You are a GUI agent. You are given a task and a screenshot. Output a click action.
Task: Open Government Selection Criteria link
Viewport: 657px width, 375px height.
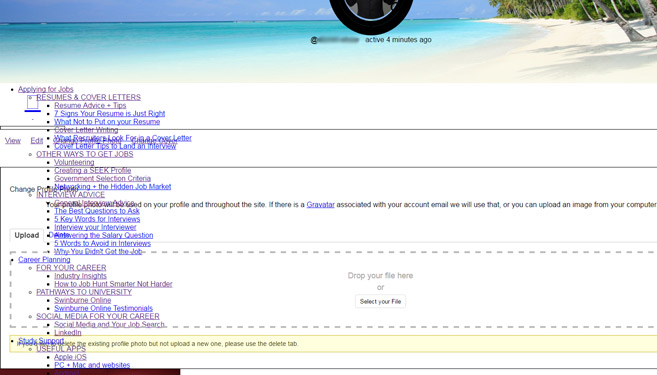tap(102, 178)
